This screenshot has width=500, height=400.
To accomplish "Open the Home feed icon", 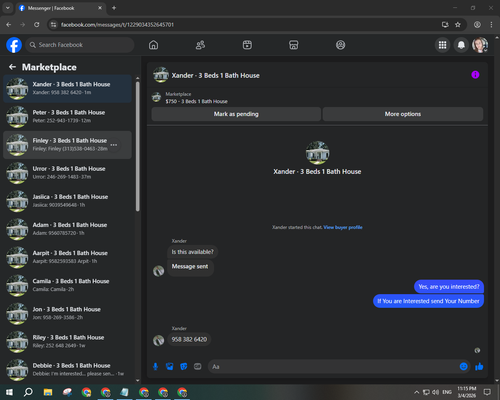I will [153, 45].
